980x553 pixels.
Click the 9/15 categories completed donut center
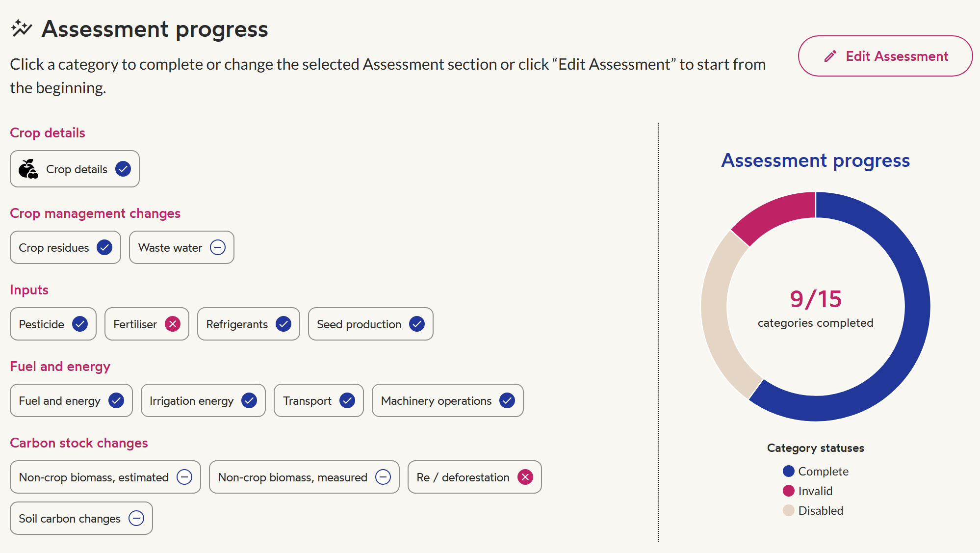click(816, 307)
